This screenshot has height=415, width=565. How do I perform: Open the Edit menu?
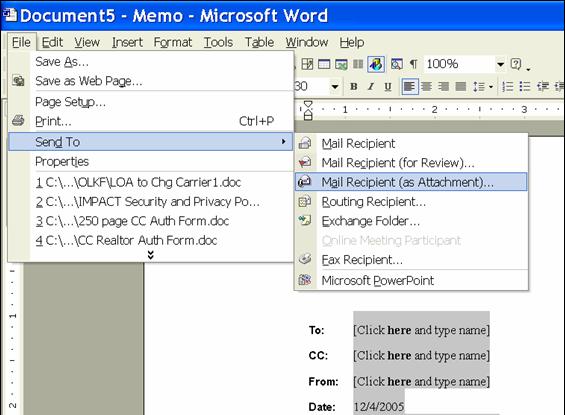(52, 42)
